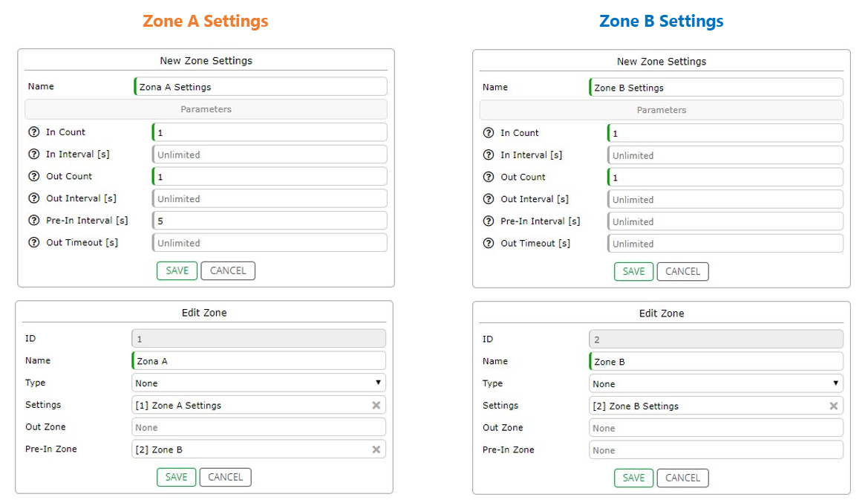Open help for In Interval in Zone B

(489, 155)
